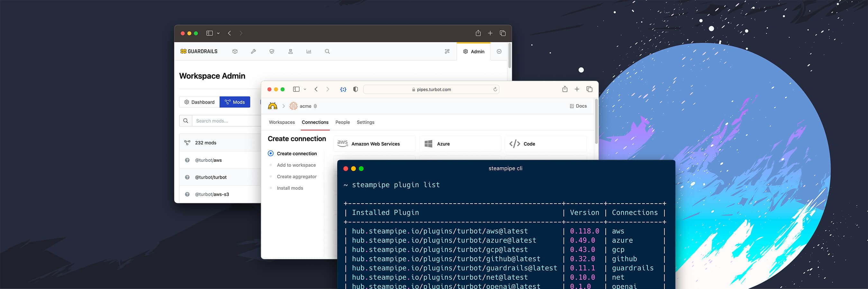
Task: Show tab overview in Guardrails browser window
Action: click(x=503, y=33)
